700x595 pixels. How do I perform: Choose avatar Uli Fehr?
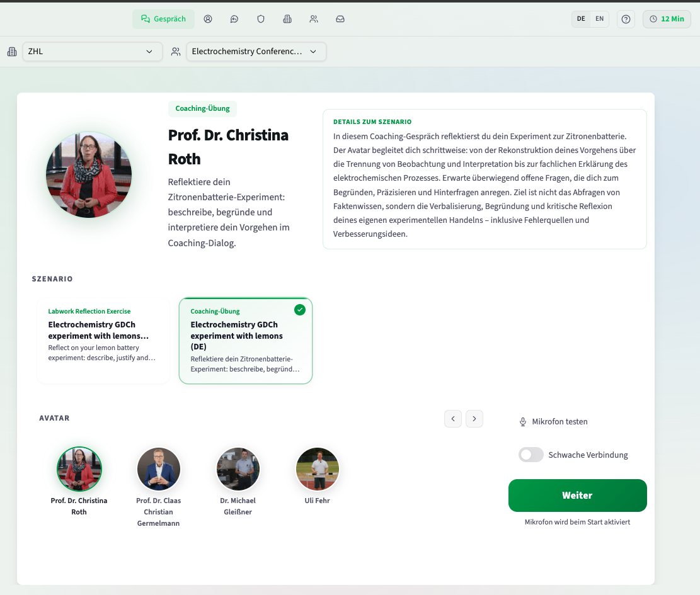pyautogui.click(x=318, y=476)
